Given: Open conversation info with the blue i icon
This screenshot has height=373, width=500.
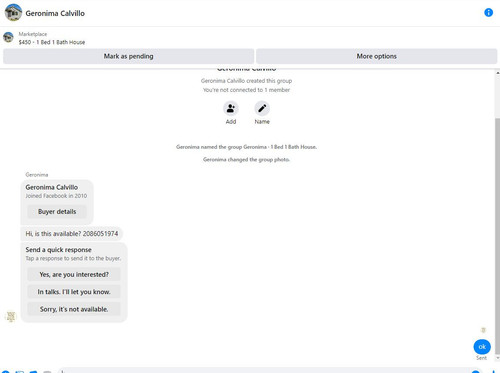Looking at the screenshot, I should tap(488, 13).
